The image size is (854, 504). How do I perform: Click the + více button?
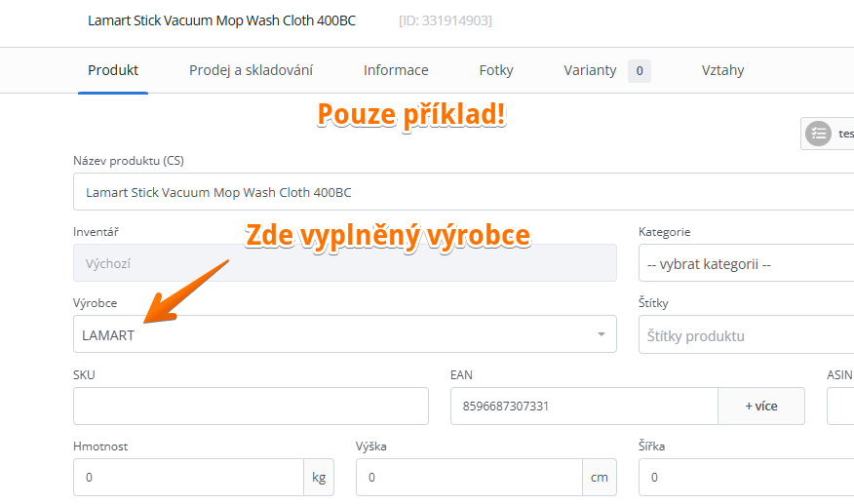761,406
